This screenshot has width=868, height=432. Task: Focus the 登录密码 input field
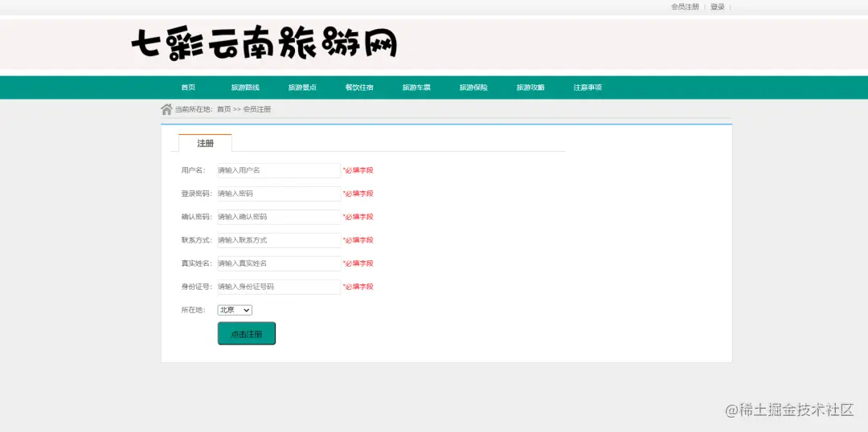click(279, 194)
